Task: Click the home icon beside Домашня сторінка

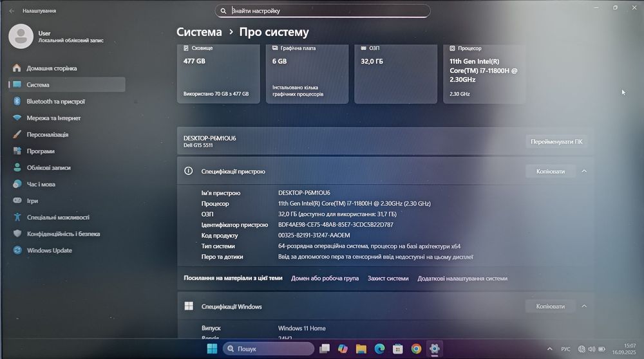Action: point(17,68)
